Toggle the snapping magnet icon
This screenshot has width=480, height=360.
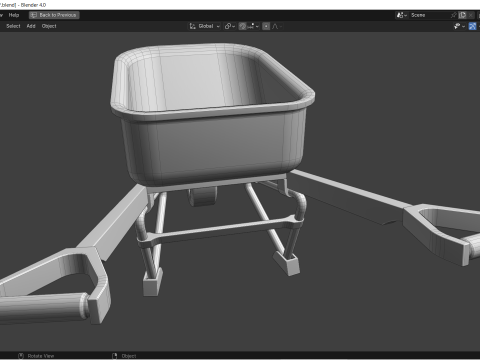click(242, 26)
